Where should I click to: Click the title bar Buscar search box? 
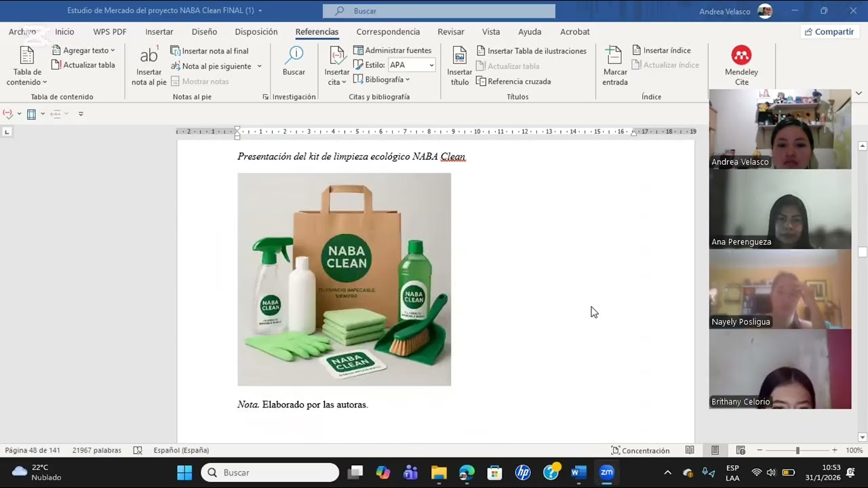439,11
